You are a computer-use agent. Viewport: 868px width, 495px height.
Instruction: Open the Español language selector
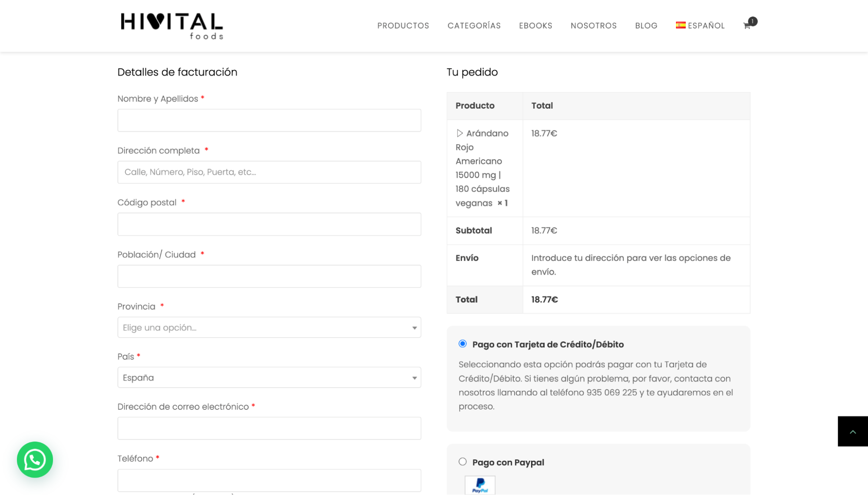coord(700,26)
